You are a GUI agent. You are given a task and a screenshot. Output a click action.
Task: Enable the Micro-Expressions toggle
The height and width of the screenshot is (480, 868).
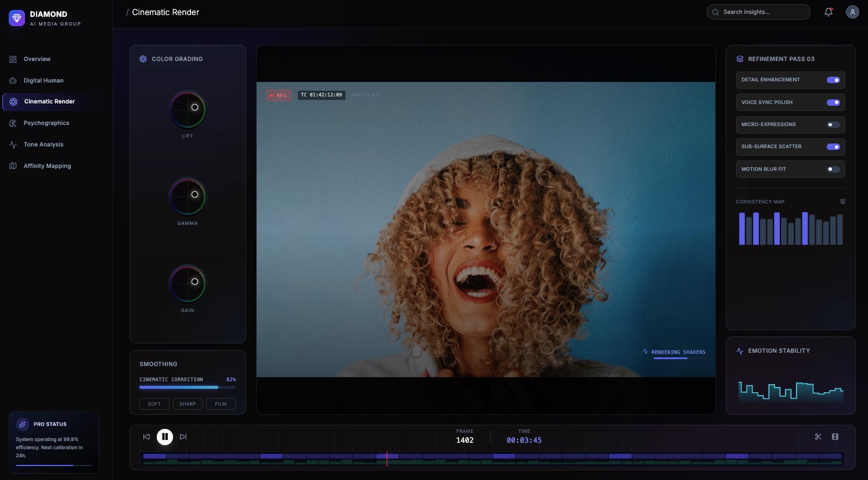[x=833, y=124]
